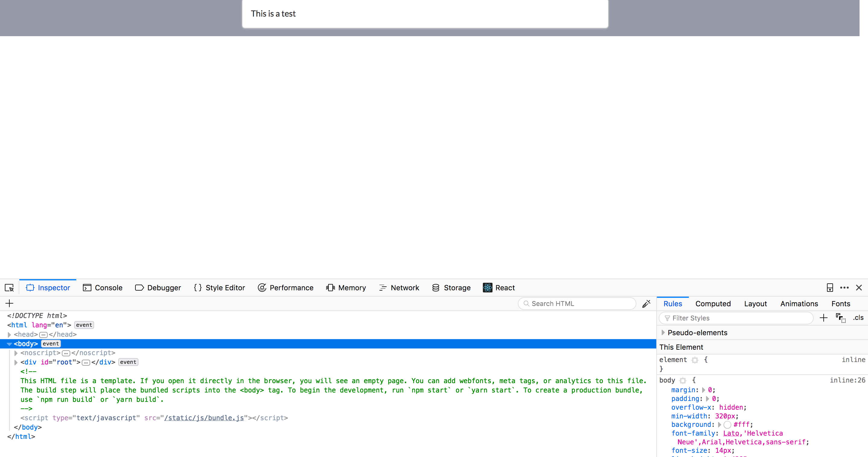Click the event badge on div root
Screen dimensions: 868x457
tap(128, 362)
